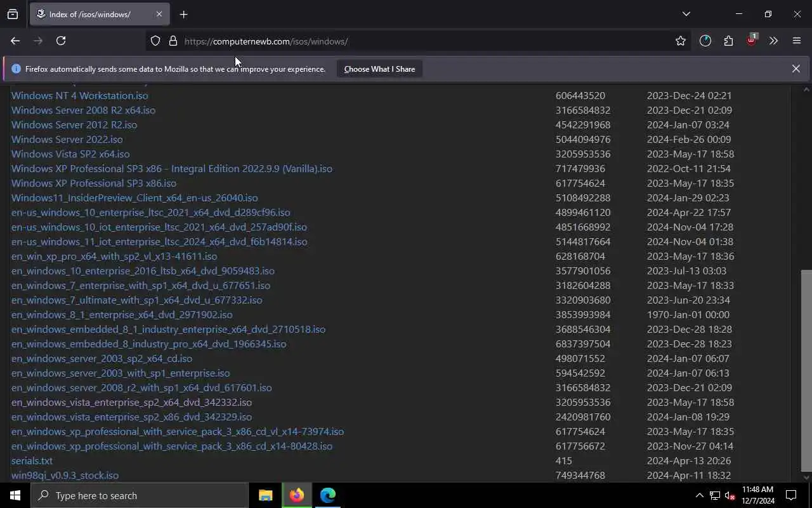812x508 pixels.
Task: Download en_windows_embedded_8_industry_pro iso
Action: pyautogui.click(x=148, y=344)
